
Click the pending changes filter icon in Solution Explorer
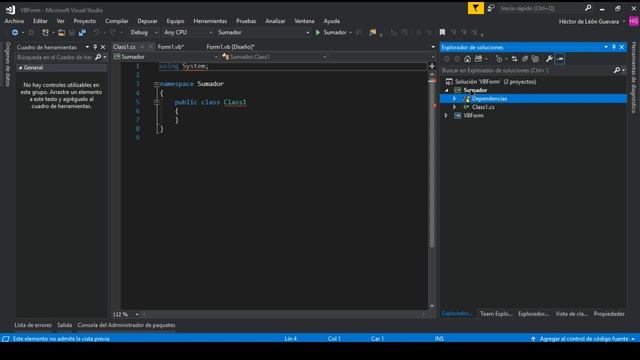click(x=499, y=59)
